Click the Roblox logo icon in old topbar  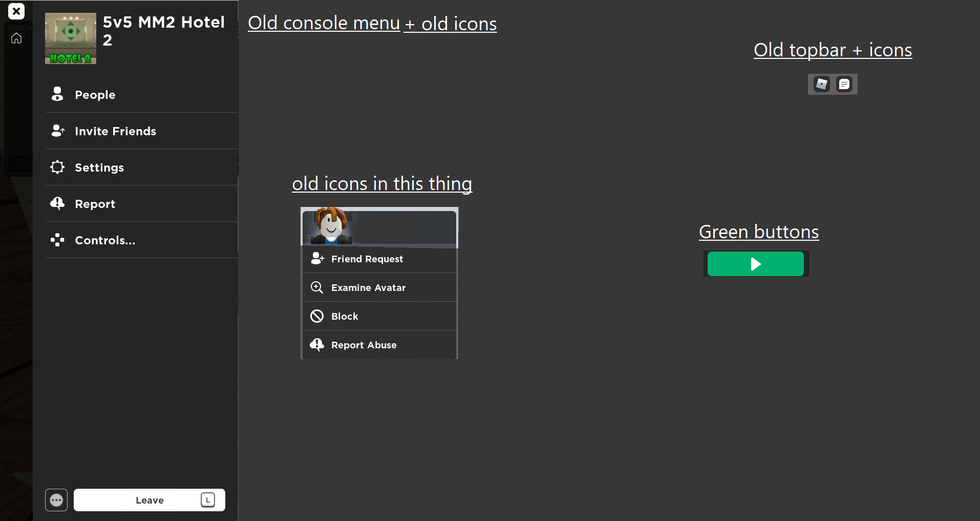[x=821, y=84]
